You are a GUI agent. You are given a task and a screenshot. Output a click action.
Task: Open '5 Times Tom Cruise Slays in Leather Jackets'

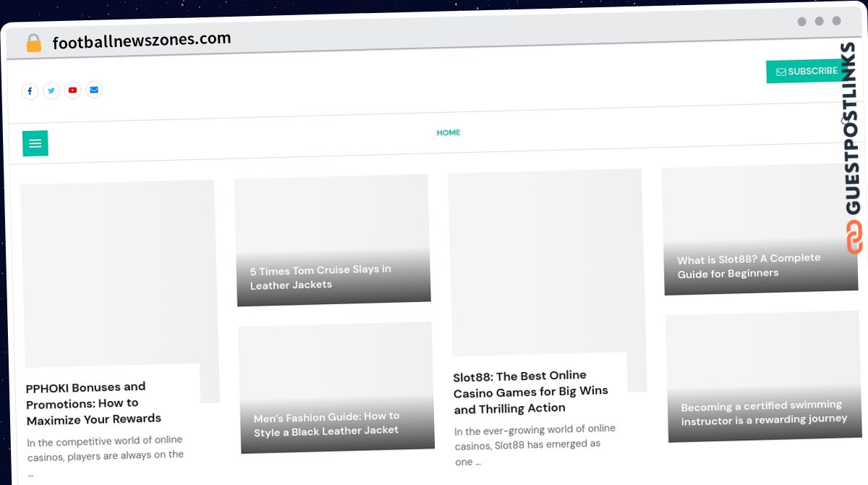click(320, 277)
